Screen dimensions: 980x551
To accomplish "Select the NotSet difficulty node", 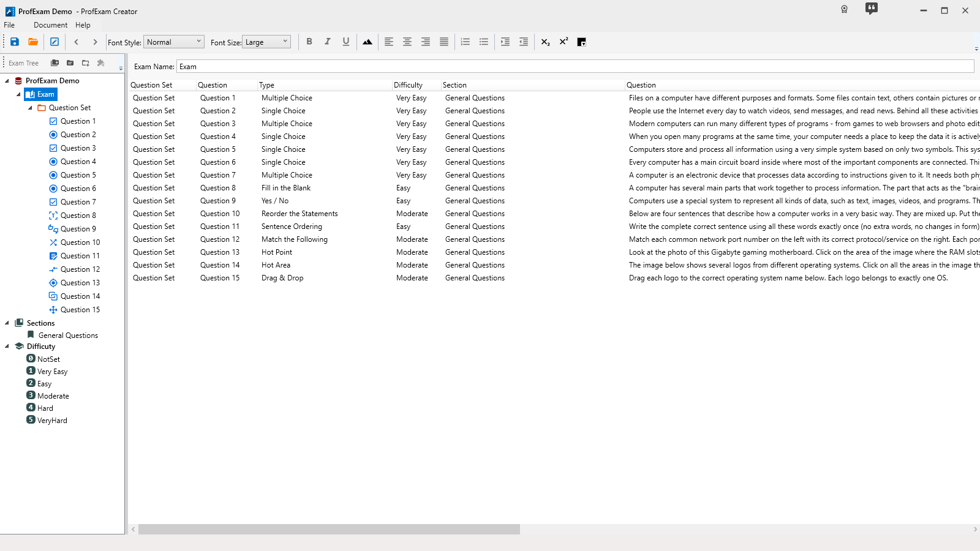I will tap(48, 359).
